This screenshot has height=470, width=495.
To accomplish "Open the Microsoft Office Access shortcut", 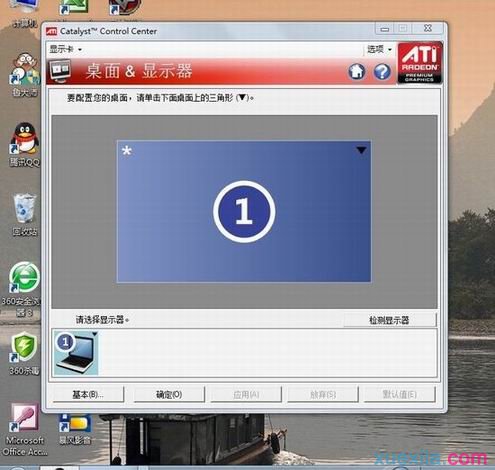I will 25,430.
